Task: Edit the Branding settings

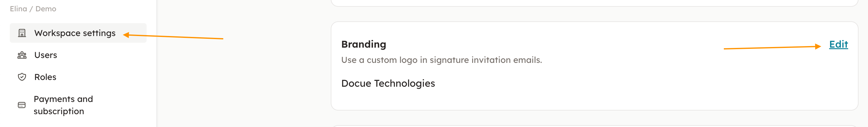Action: (x=838, y=45)
